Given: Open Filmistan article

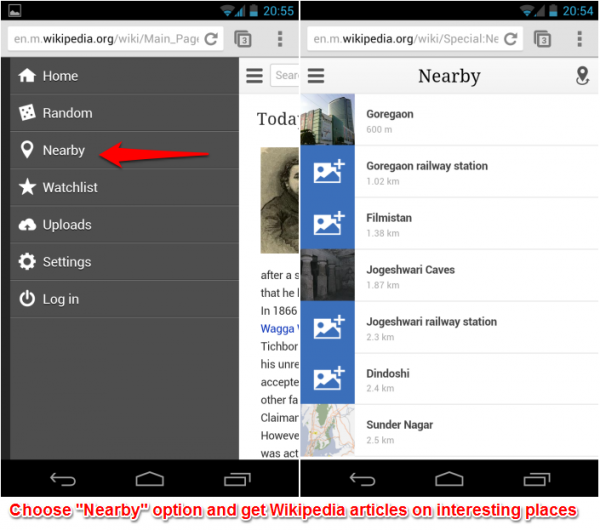Looking at the screenshot, I should (x=450, y=223).
